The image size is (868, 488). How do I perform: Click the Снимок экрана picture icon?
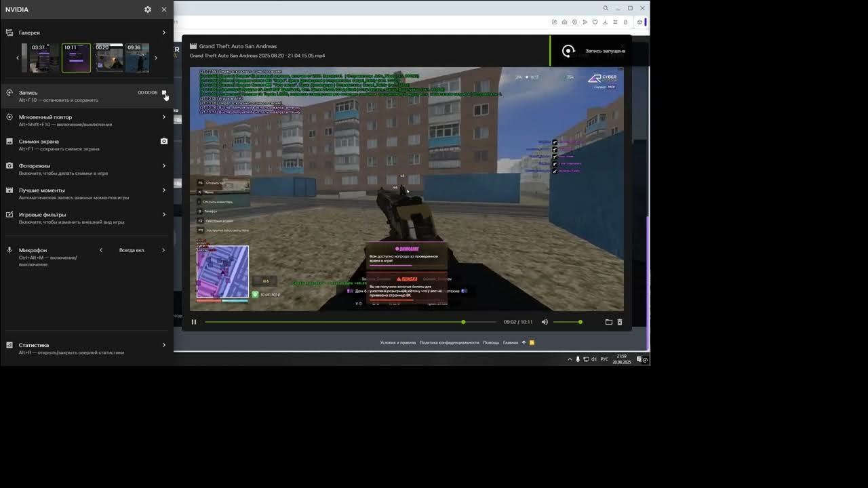[x=9, y=142]
